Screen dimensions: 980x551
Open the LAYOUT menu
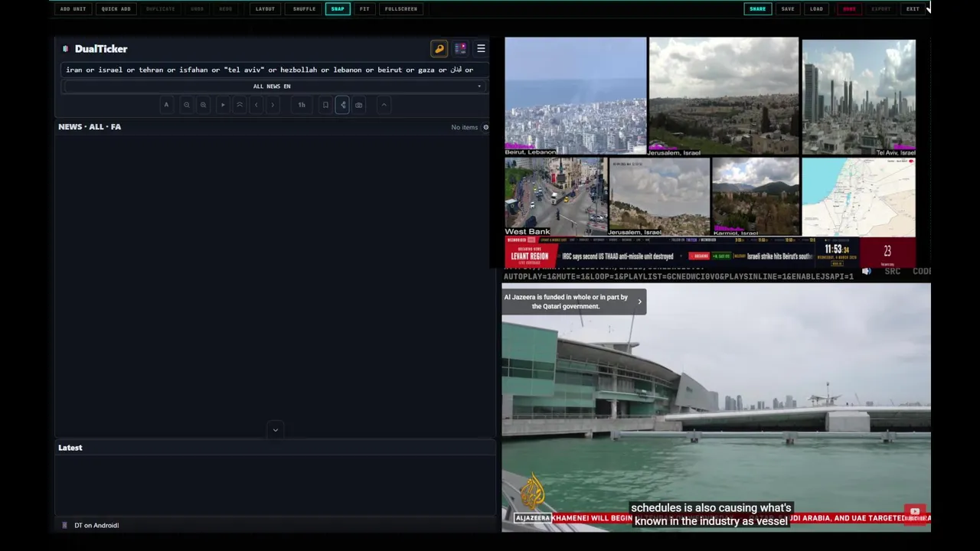[265, 9]
